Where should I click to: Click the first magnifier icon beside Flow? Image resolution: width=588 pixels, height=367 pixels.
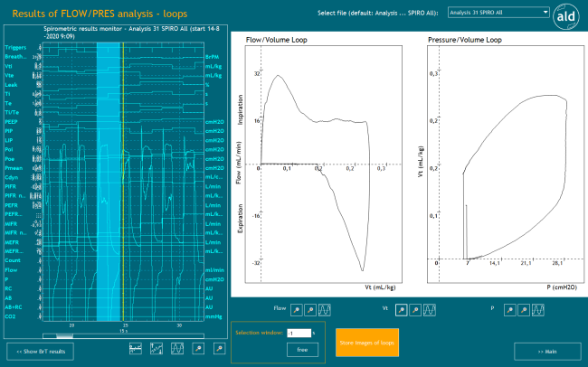294,308
